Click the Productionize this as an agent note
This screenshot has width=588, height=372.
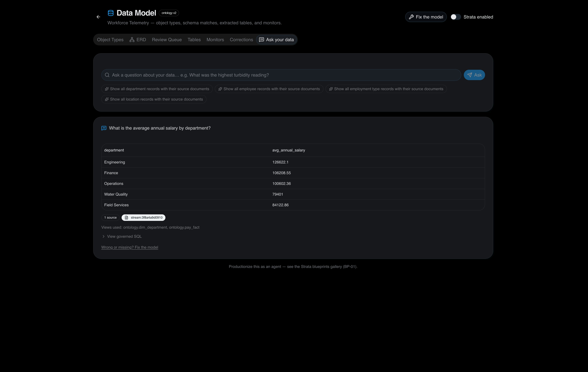point(293,267)
